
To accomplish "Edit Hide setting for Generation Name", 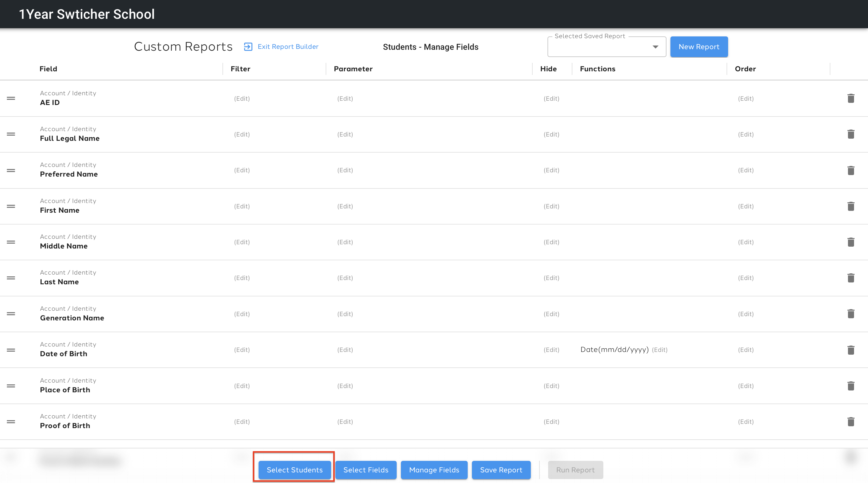I will click(551, 314).
